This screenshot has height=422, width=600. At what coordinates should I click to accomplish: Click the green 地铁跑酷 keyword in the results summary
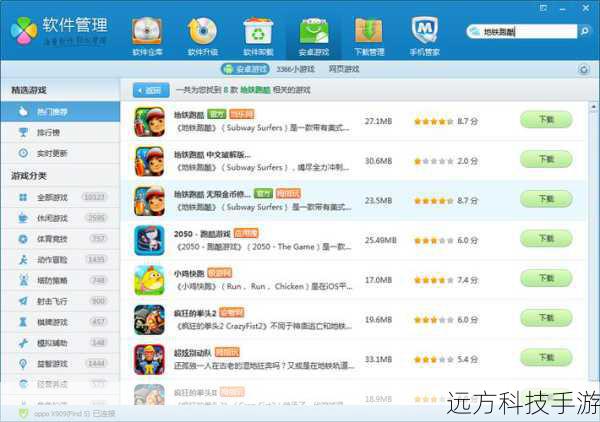click(x=255, y=90)
